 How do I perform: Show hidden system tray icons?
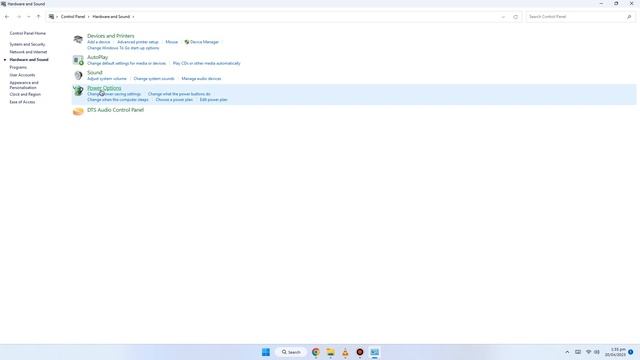[x=567, y=352]
